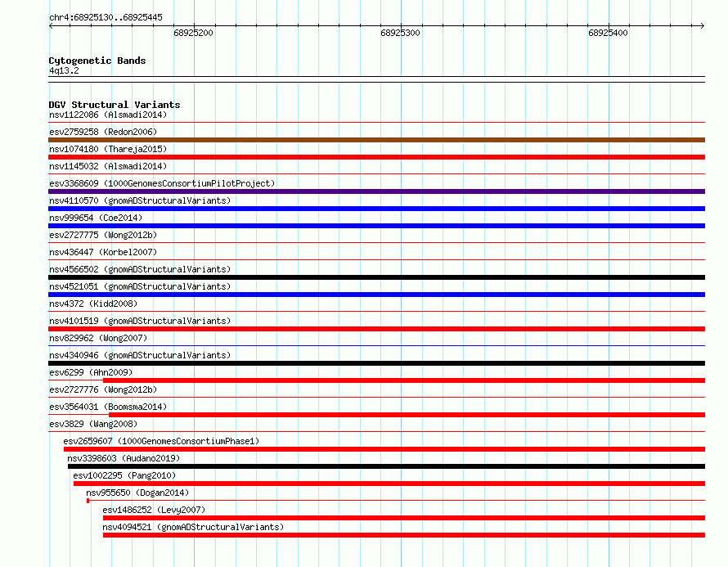Click the DGV Structural Variants track title
This screenshot has height=567, width=728.
[x=115, y=105]
